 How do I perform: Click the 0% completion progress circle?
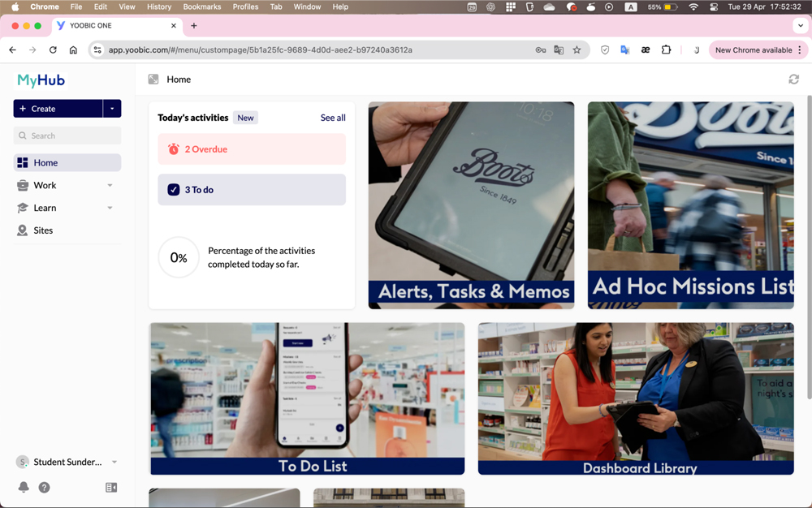point(179,257)
